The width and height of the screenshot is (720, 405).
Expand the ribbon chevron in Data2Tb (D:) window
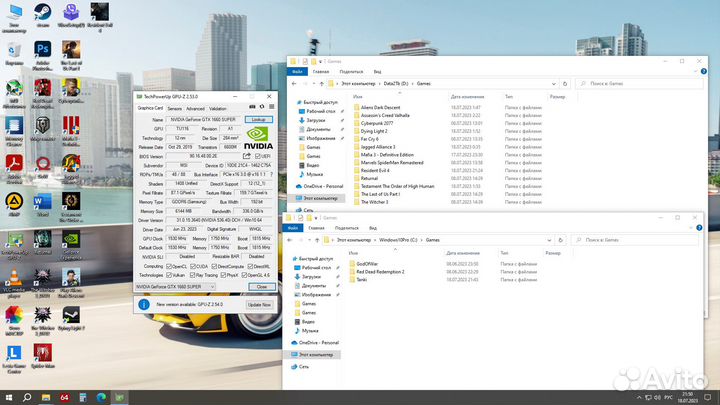pyautogui.click(x=695, y=72)
